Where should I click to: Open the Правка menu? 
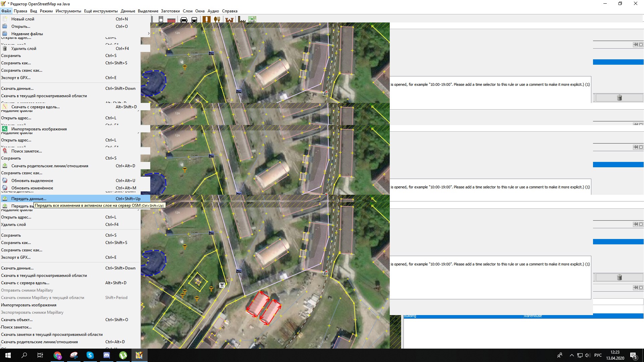(x=20, y=11)
